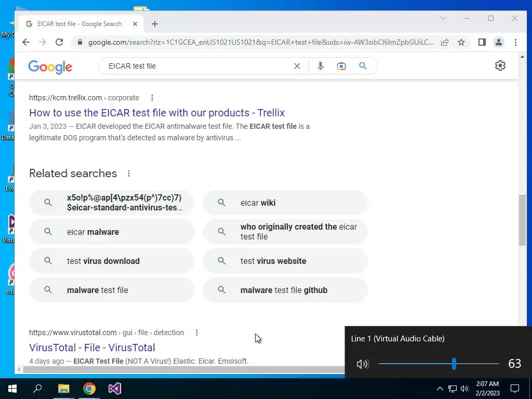Screen dimensions: 532x399
Task: Search related term eicar wiki
Action: click(x=285, y=203)
